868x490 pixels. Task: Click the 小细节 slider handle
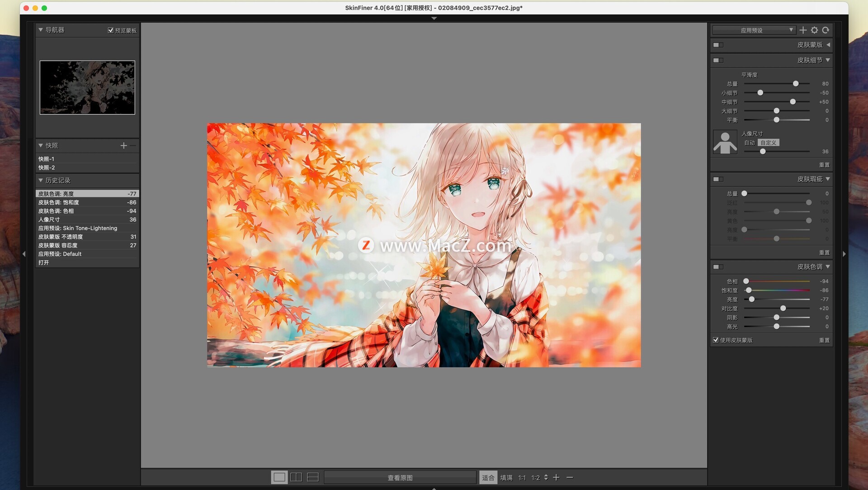(x=760, y=93)
